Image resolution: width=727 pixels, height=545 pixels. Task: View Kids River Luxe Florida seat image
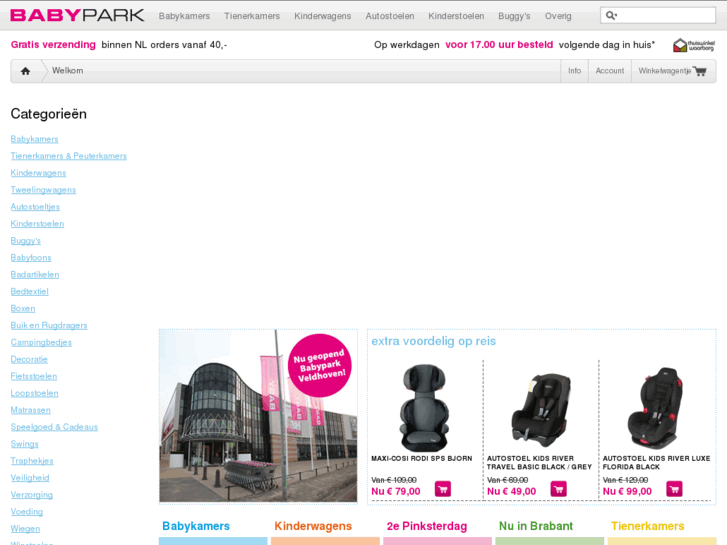click(x=656, y=409)
